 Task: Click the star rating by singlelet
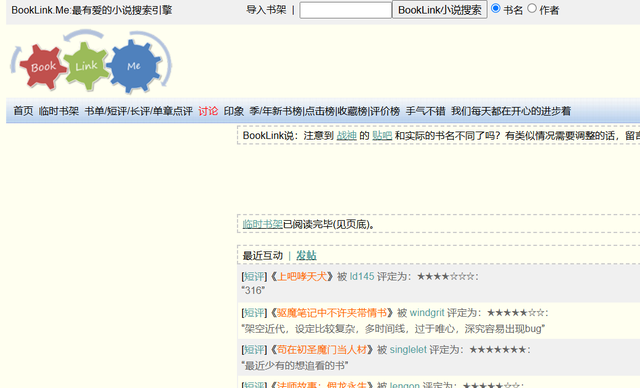[498, 350]
